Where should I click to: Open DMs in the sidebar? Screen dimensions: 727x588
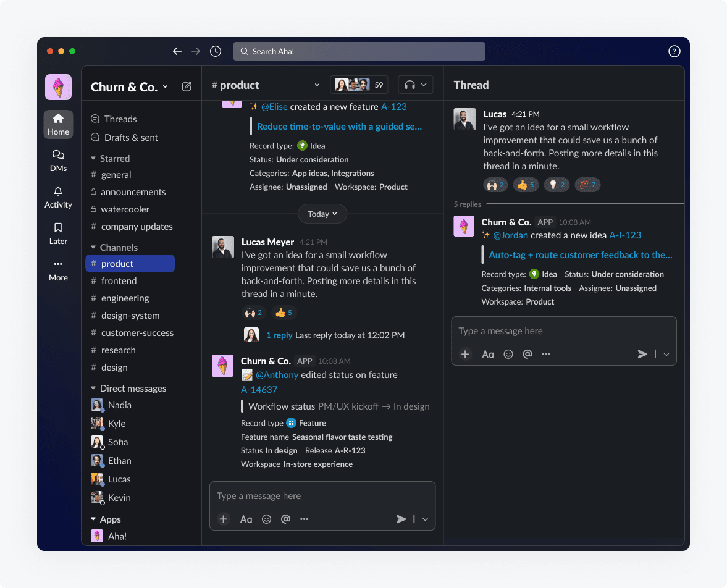pos(59,161)
